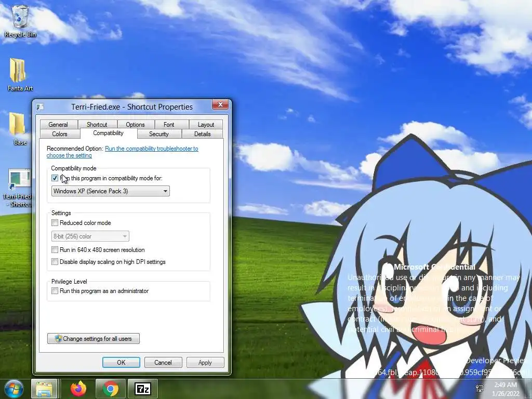Open 7-Zip from the taskbar

tap(142, 389)
